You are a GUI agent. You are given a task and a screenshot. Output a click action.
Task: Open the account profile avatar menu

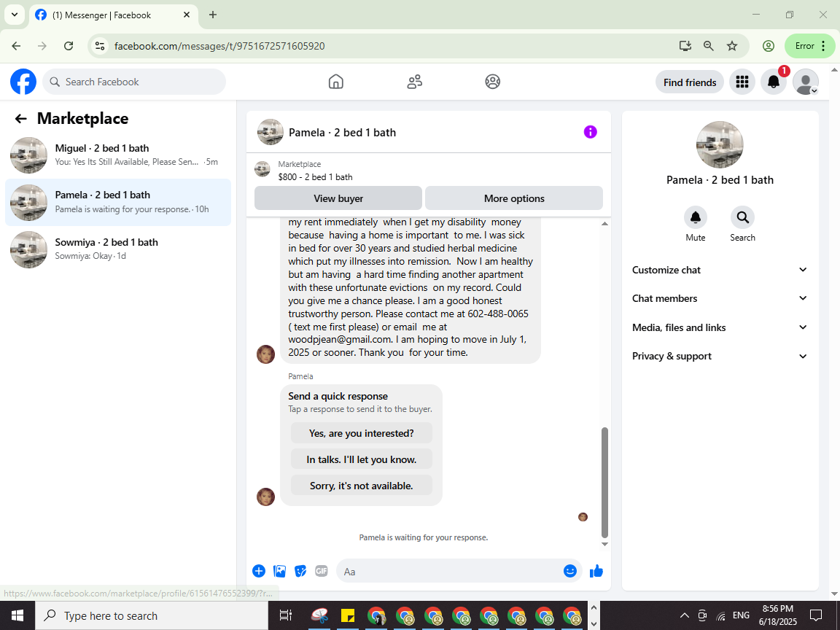click(805, 82)
